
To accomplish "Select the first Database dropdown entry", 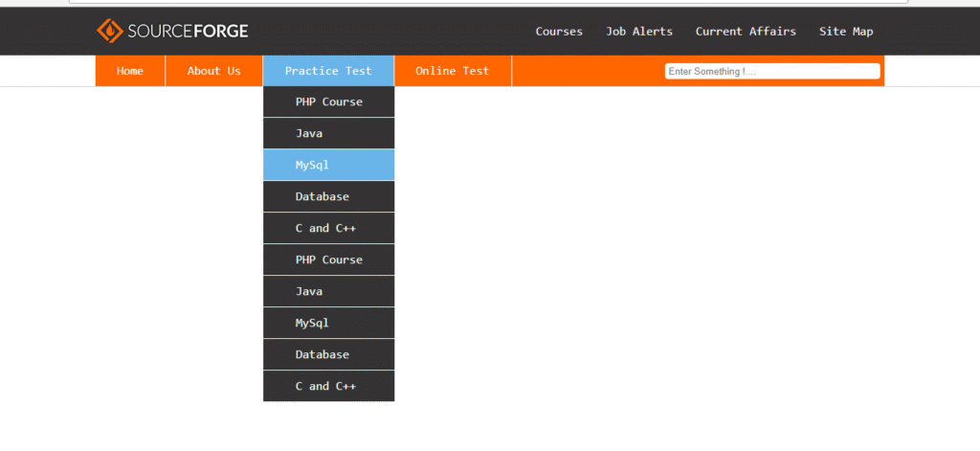I will tap(328, 196).
